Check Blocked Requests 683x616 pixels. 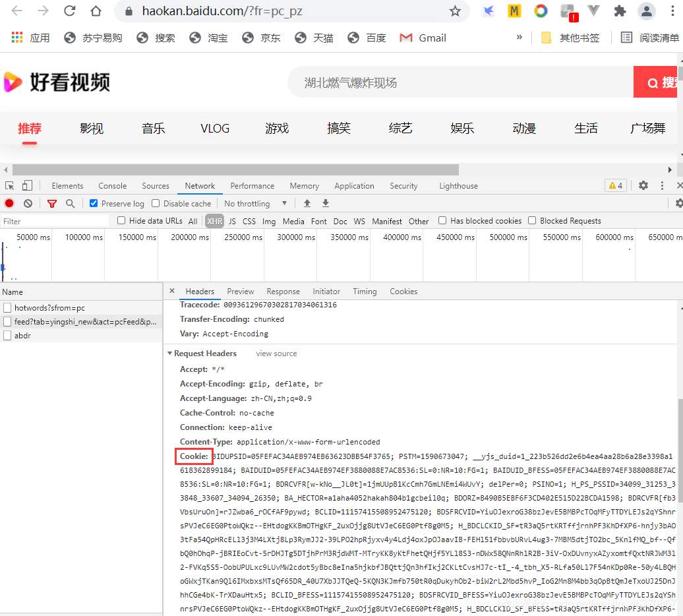(x=532, y=220)
